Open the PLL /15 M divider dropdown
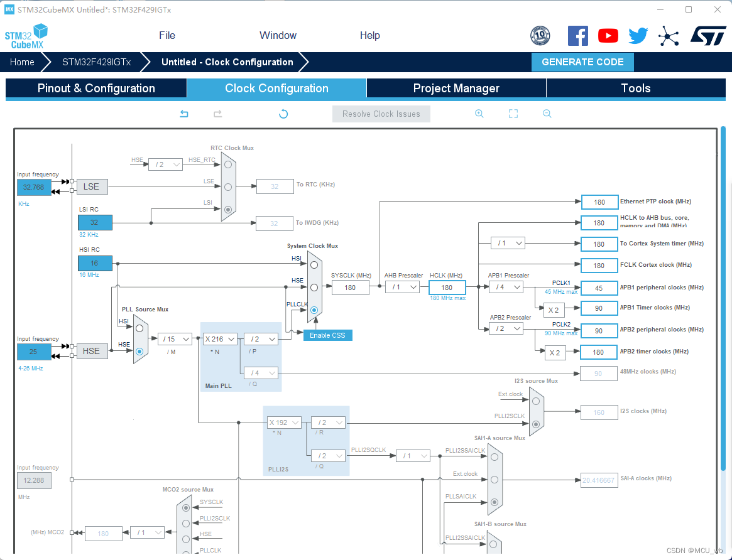 [175, 339]
